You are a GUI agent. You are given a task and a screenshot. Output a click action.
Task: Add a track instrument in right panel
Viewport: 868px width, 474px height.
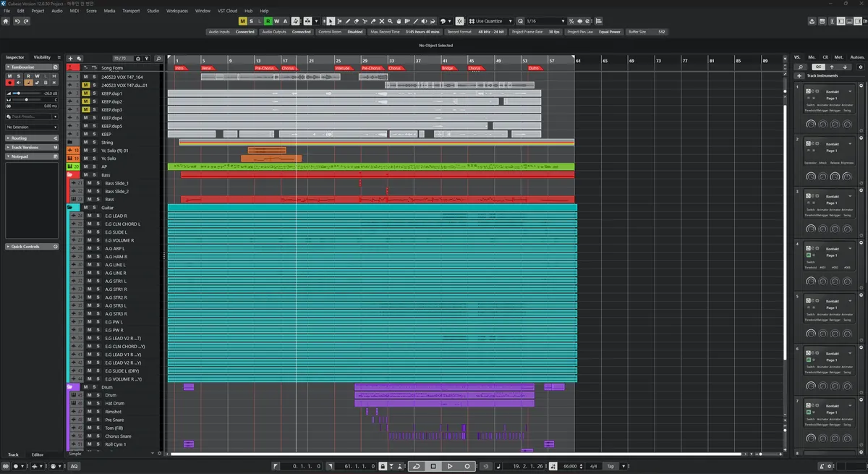pyautogui.click(x=799, y=75)
